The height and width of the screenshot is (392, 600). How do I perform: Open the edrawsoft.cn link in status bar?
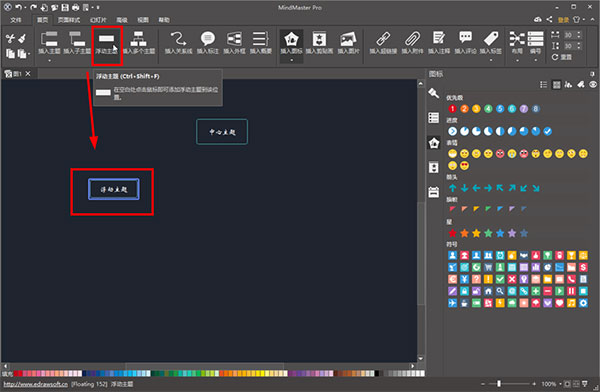pyautogui.click(x=36, y=384)
